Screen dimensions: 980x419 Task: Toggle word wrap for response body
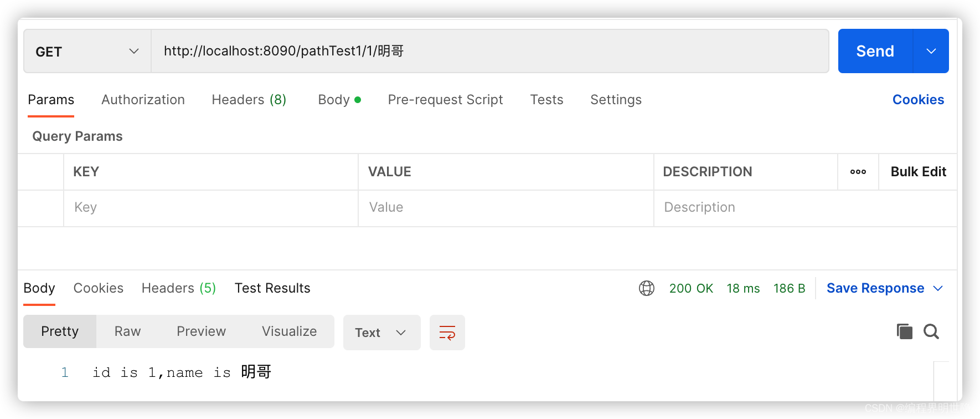[x=447, y=333]
